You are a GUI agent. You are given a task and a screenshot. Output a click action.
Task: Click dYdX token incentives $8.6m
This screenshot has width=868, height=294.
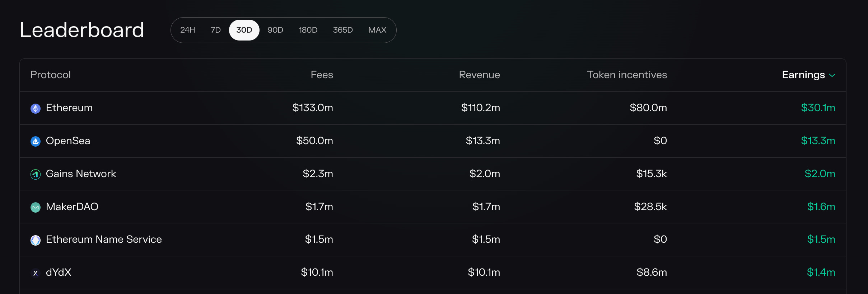652,272
